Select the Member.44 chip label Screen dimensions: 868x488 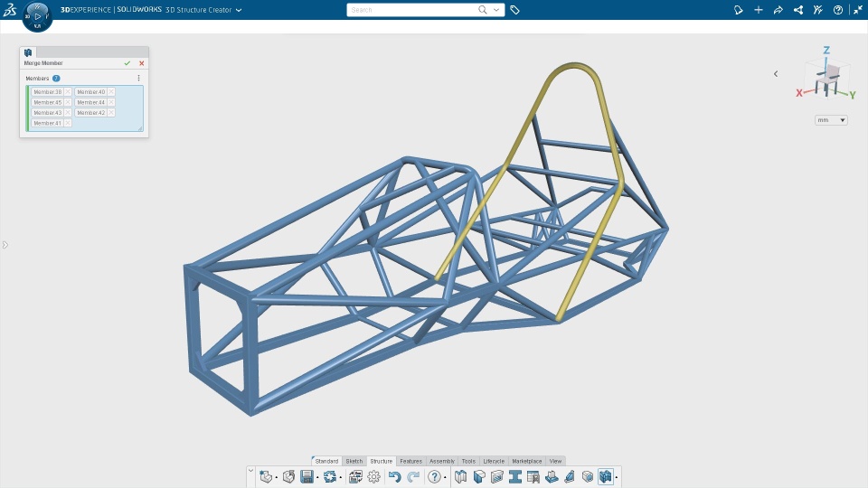[90, 102]
